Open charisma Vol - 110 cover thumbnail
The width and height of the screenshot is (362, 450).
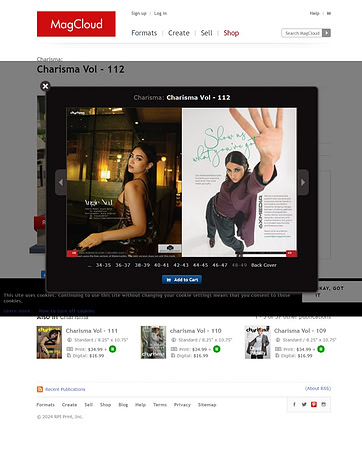[153, 342]
